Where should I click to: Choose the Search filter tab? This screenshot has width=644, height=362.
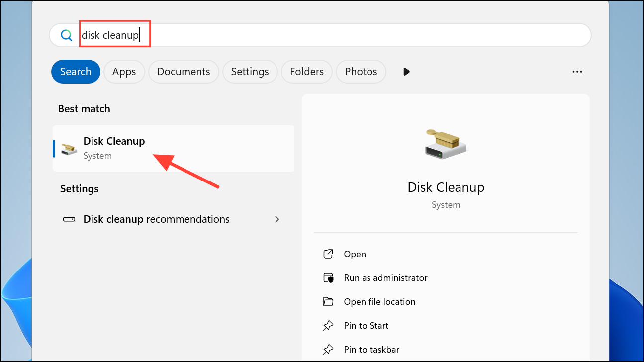click(76, 72)
